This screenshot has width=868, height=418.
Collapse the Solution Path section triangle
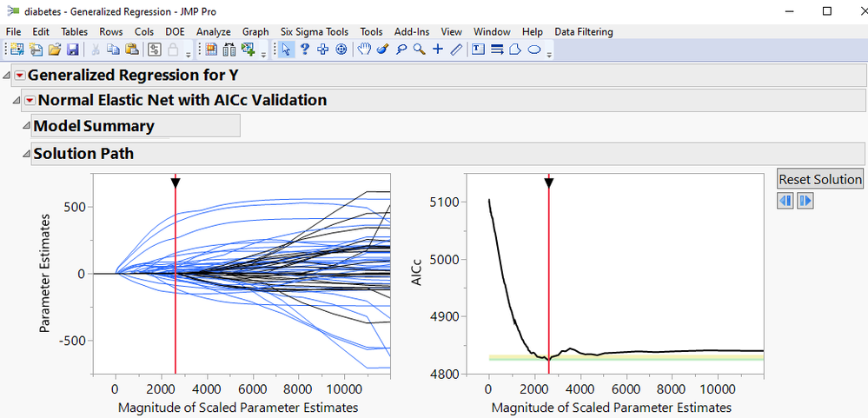coord(26,153)
